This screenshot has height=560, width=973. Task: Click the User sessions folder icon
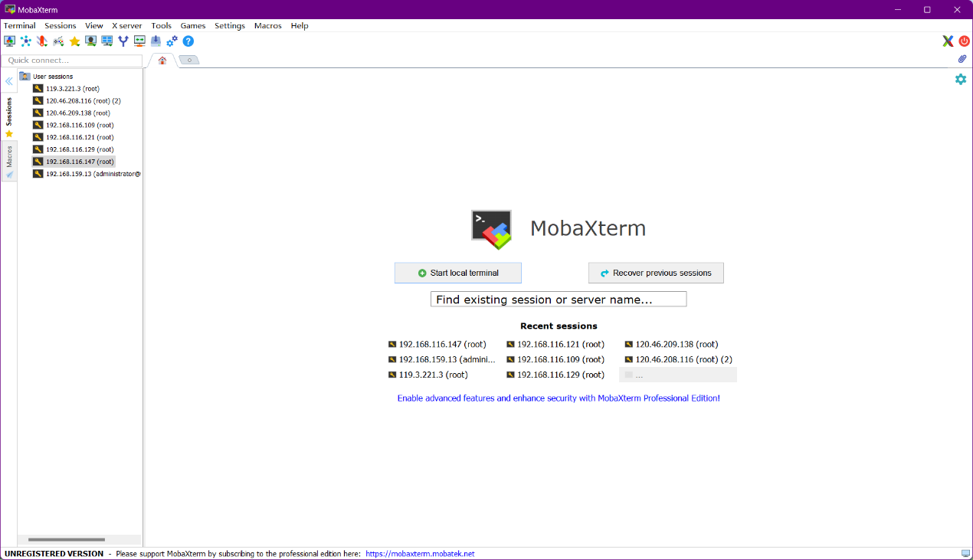[25, 76]
